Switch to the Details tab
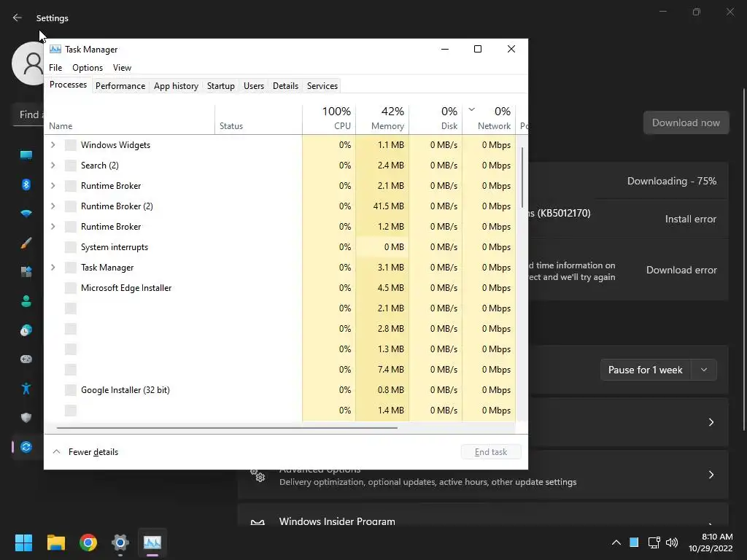Screen dimensions: 747x560 point(285,86)
